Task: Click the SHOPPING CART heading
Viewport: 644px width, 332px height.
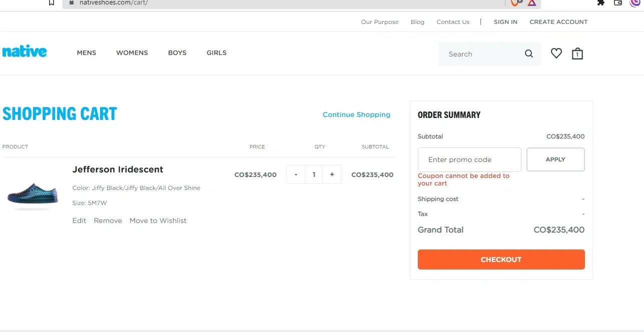Action: click(60, 114)
